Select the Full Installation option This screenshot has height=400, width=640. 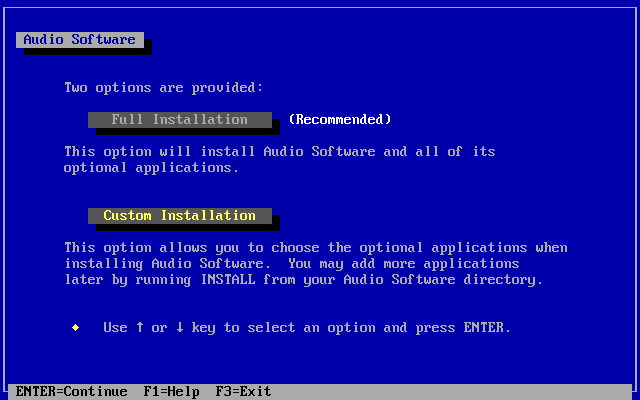tap(180, 120)
